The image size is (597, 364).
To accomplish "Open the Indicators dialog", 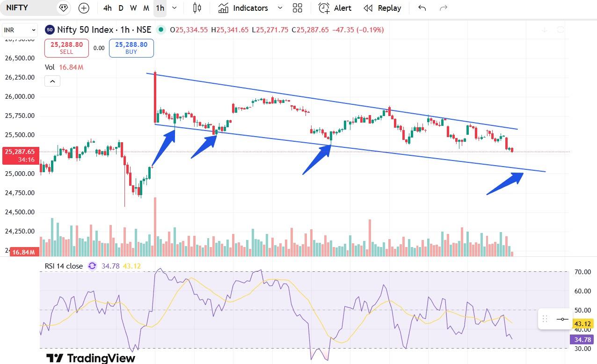I will [244, 8].
